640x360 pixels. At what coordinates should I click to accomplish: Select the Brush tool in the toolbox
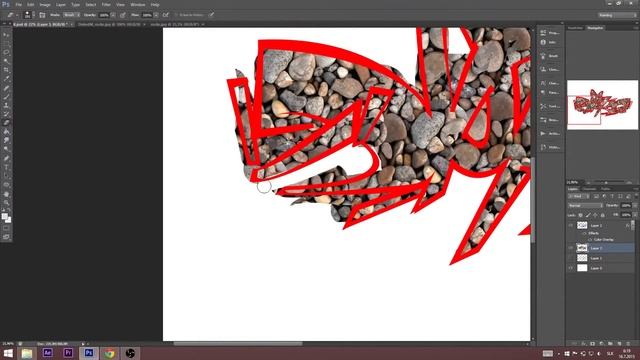pyautogui.click(x=6, y=97)
